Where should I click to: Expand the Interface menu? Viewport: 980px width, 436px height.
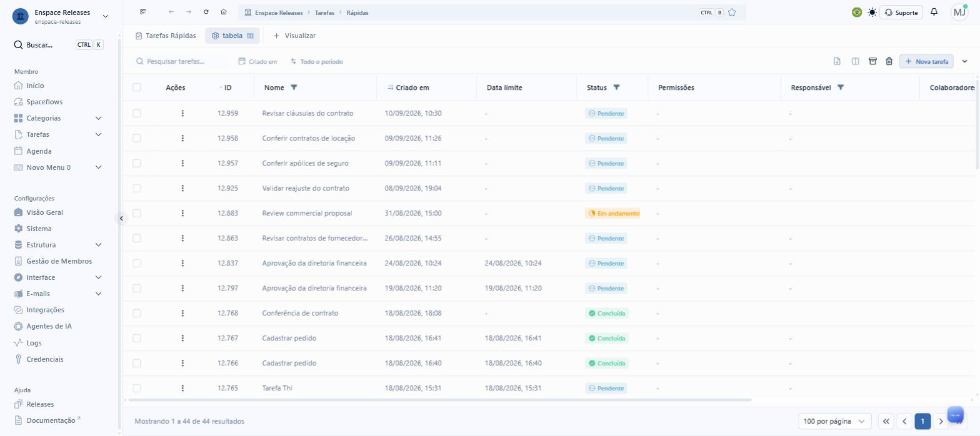[98, 277]
